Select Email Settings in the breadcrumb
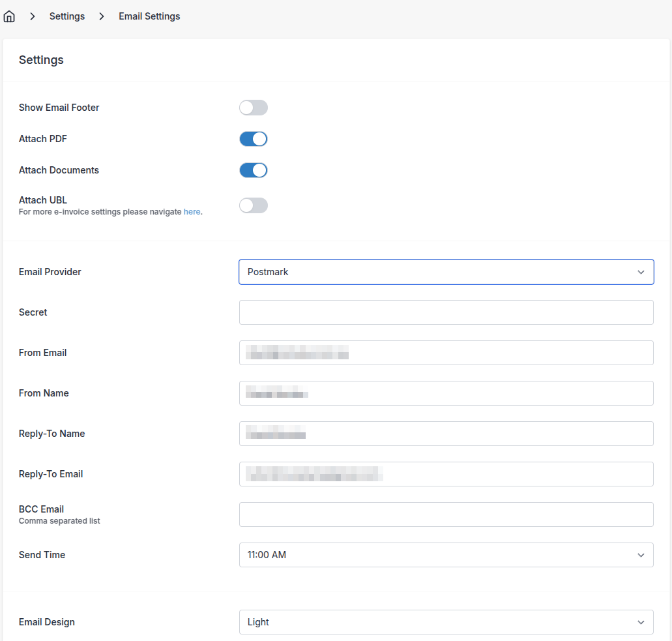The height and width of the screenshot is (641, 672). [149, 16]
